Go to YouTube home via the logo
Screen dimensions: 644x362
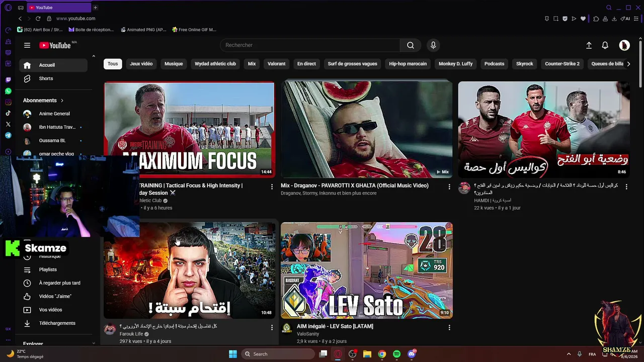point(55,45)
